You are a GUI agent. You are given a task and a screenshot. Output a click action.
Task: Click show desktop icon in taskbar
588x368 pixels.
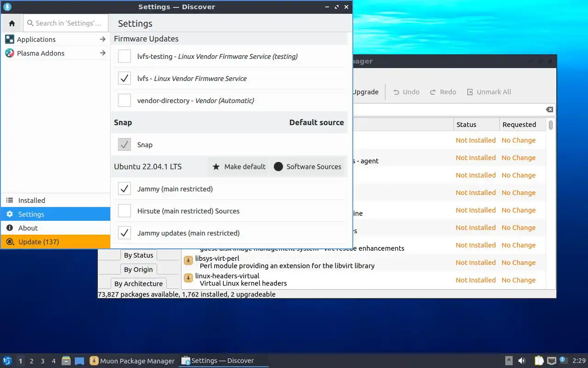point(79,361)
